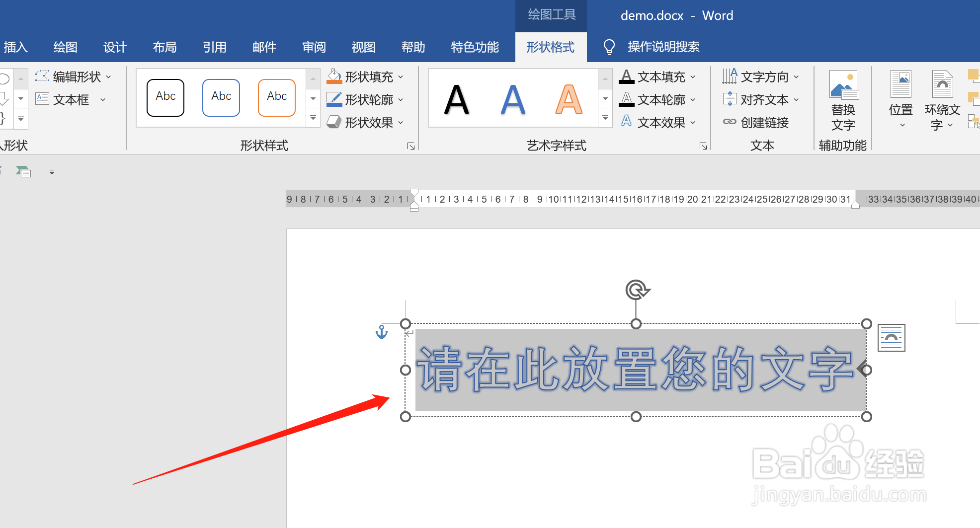The image size is (980, 528).
Task: Choose the orange A WordArt style
Action: pyautogui.click(x=569, y=100)
